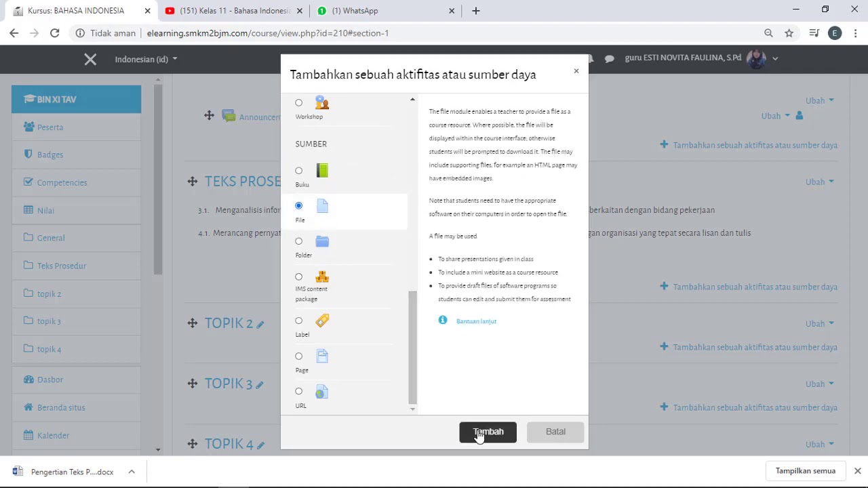The height and width of the screenshot is (488, 868).
Task: Open the Ubah dropdown for TOPIK 2
Action: coord(819,323)
